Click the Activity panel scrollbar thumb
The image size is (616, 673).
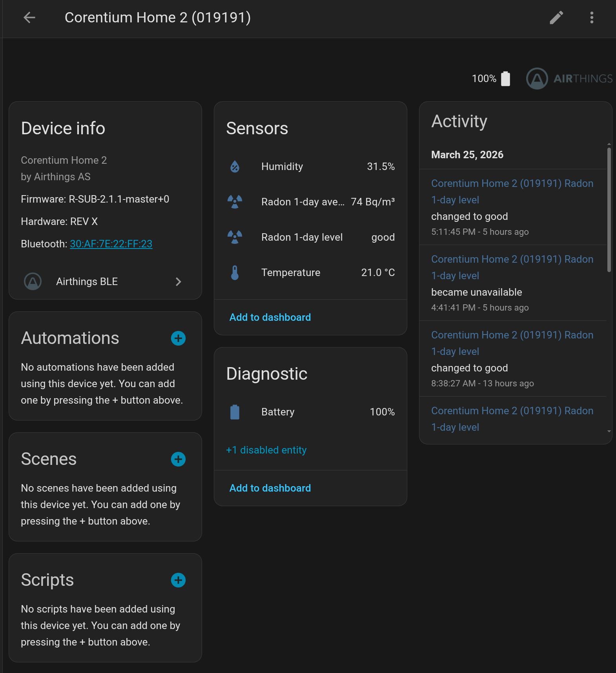[609, 210]
